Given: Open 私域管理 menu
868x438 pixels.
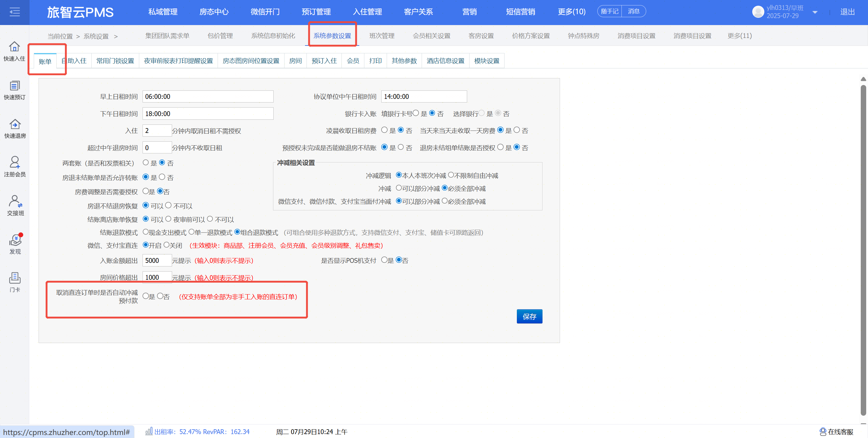Looking at the screenshot, I should [163, 12].
